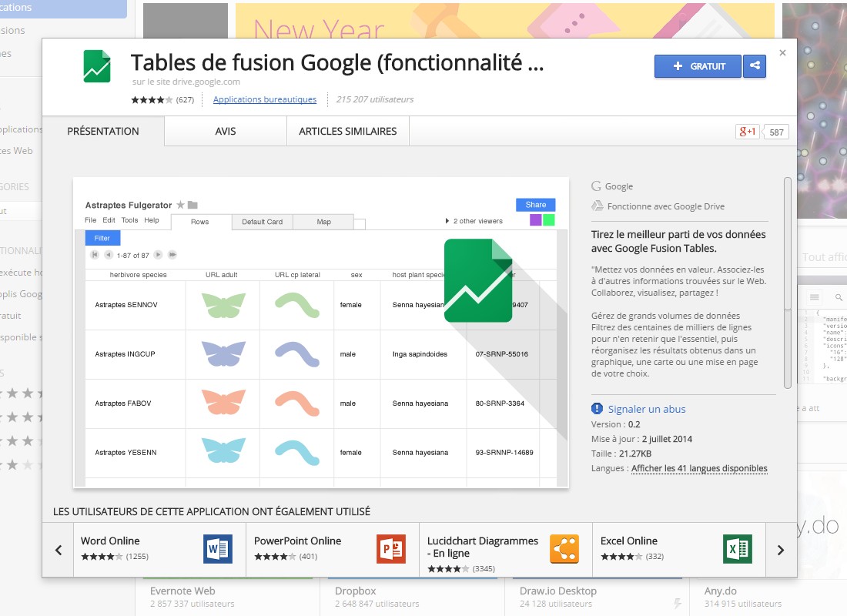Viewport: 847px width, 616px height.
Task: Click the purple viewer color swatch
Action: (x=535, y=220)
